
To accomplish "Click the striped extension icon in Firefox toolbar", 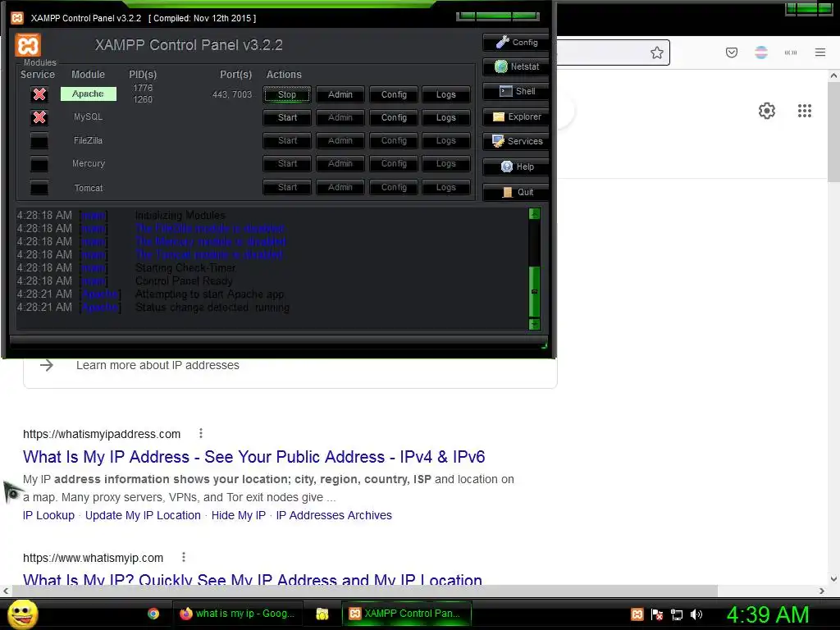I will pos(761,52).
